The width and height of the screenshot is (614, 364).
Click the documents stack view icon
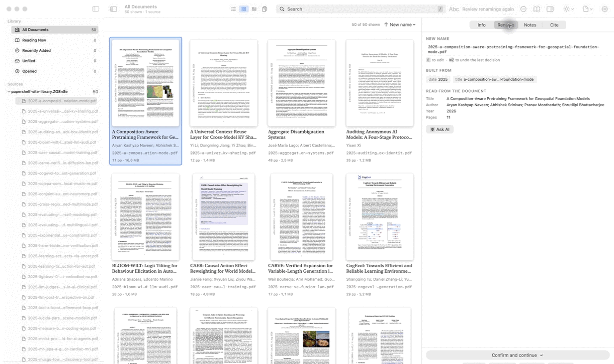point(264,9)
